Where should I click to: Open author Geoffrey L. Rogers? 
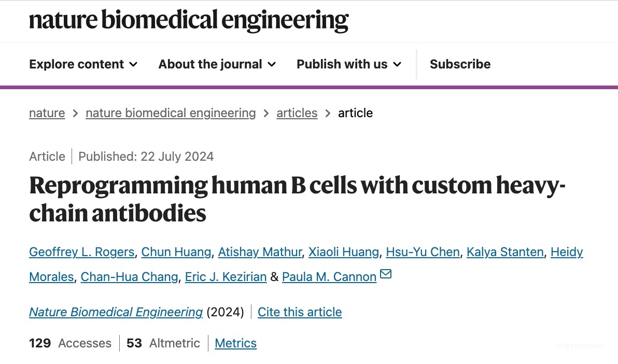(82, 252)
